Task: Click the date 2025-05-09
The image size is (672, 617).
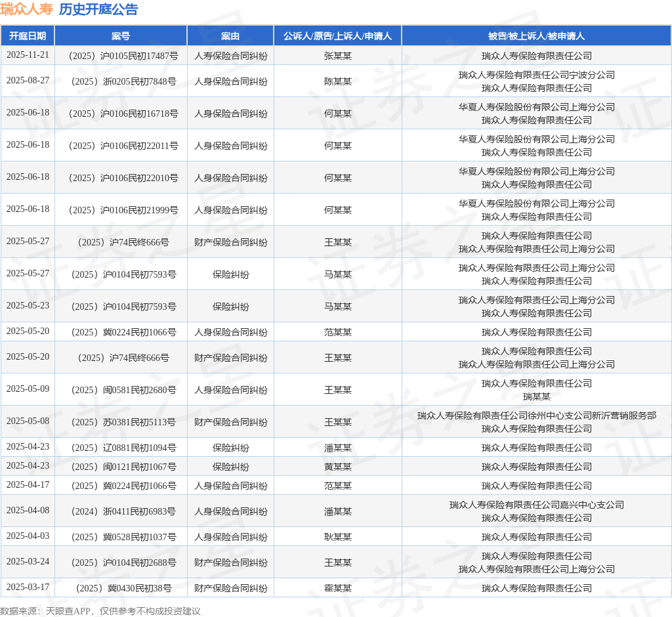Action: (x=28, y=389)
